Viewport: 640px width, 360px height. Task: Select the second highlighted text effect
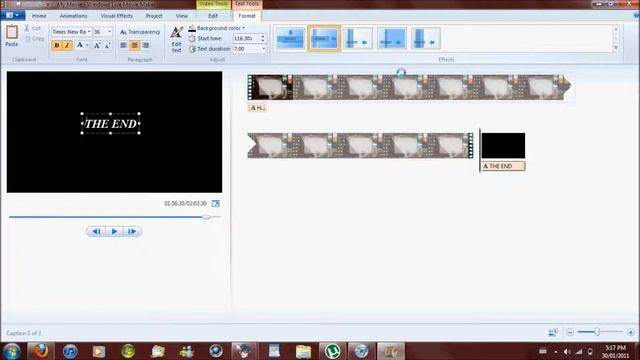[324, 38]
